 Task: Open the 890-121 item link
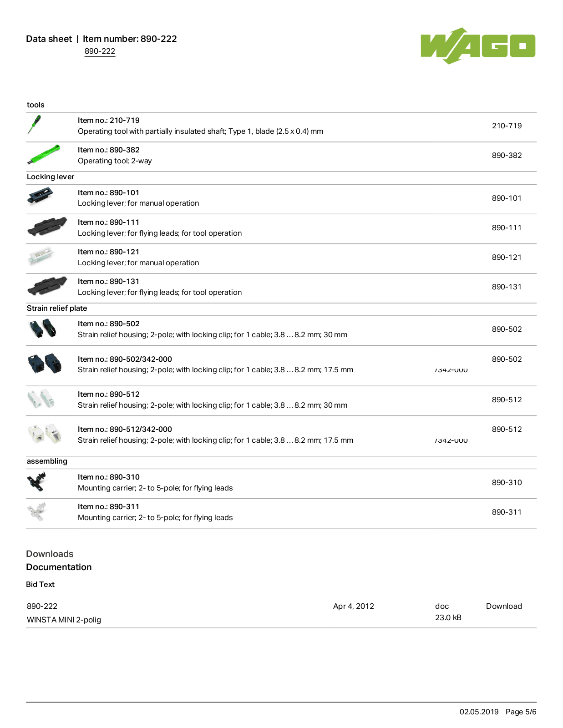tap(507, 257)
